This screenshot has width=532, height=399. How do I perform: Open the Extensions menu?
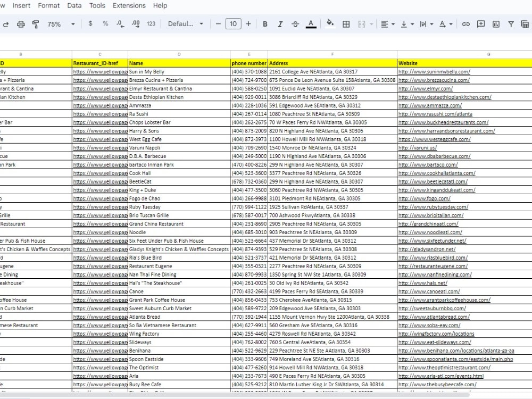[129, 5]
